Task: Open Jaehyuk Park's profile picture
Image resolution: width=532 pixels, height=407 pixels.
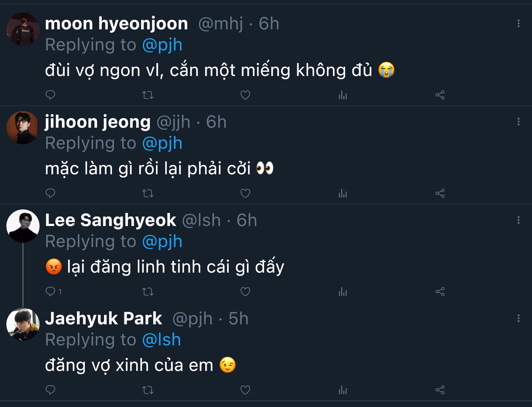Action: pos(23,324)
